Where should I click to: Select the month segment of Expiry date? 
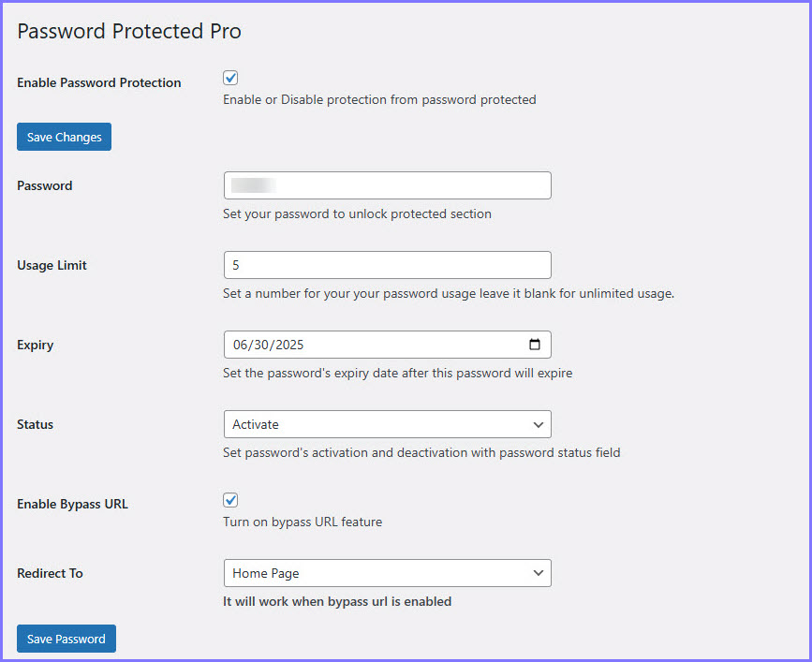coord(241,345)
